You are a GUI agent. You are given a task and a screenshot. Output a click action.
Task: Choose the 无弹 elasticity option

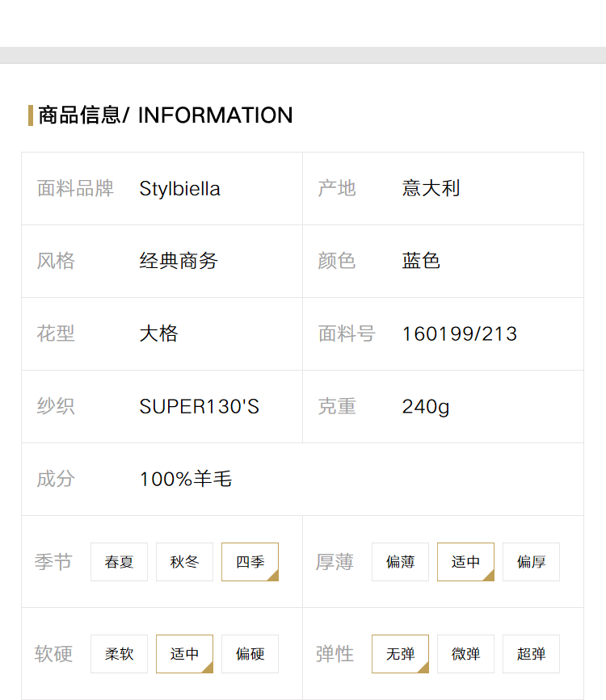pyautogui.click(x=401, y=653)
